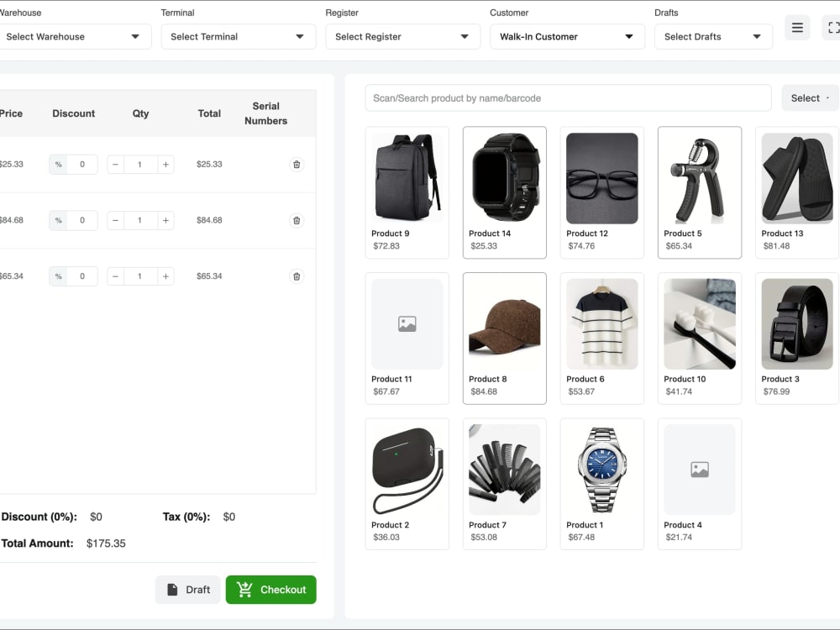The height and width of the screenshot is (630, 840).
Task: Edit quantity field of $65.34 row
Action: (140, 276)
